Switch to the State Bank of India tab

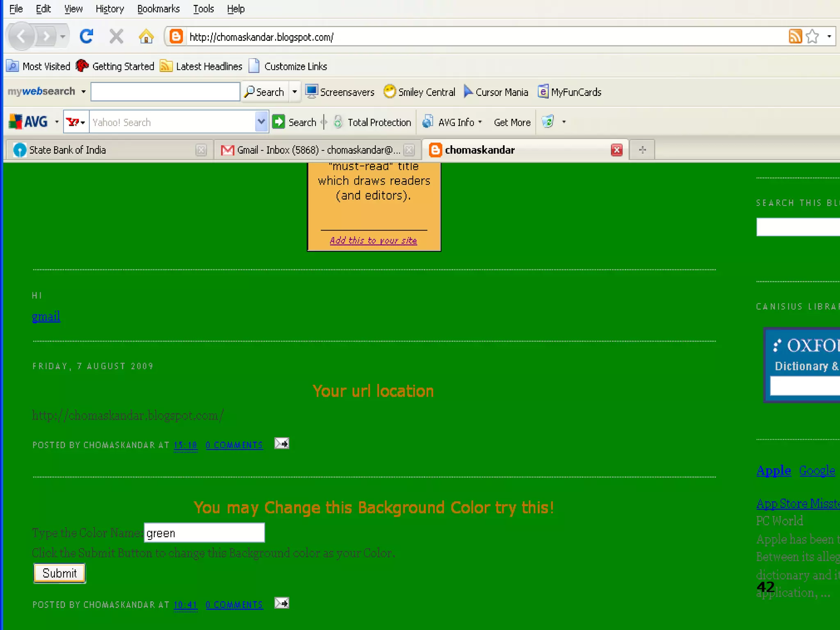coord(68,150)
